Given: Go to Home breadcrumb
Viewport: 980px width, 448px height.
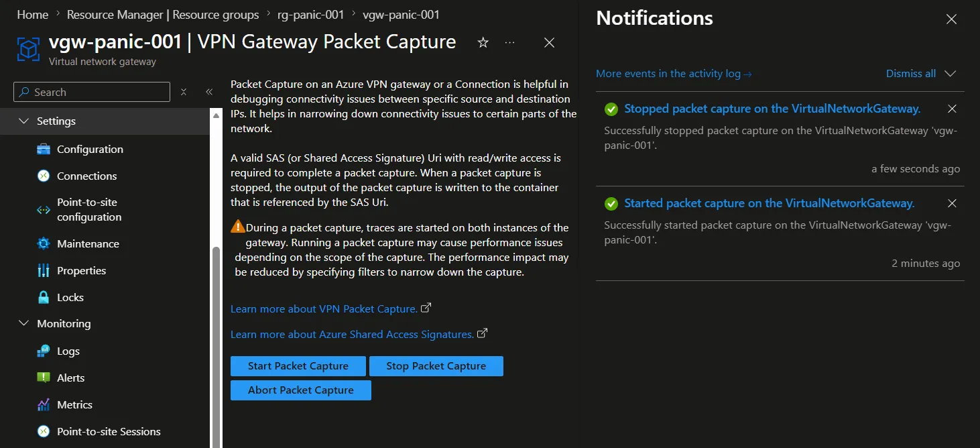Looking at the screenshot, I should (x=33, y=15).
